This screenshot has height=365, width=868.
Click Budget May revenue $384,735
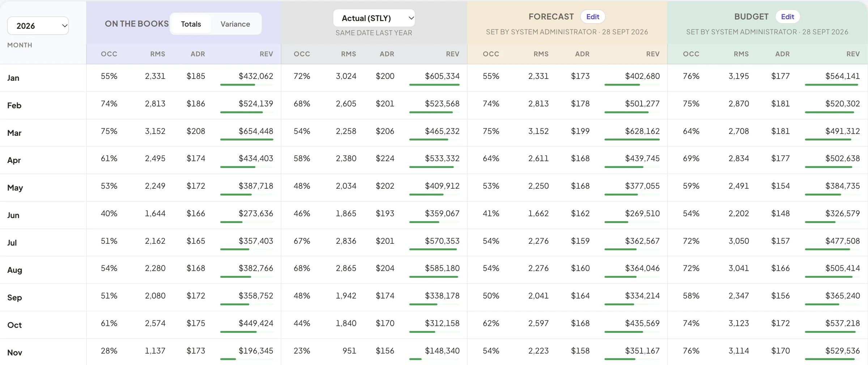842,186
